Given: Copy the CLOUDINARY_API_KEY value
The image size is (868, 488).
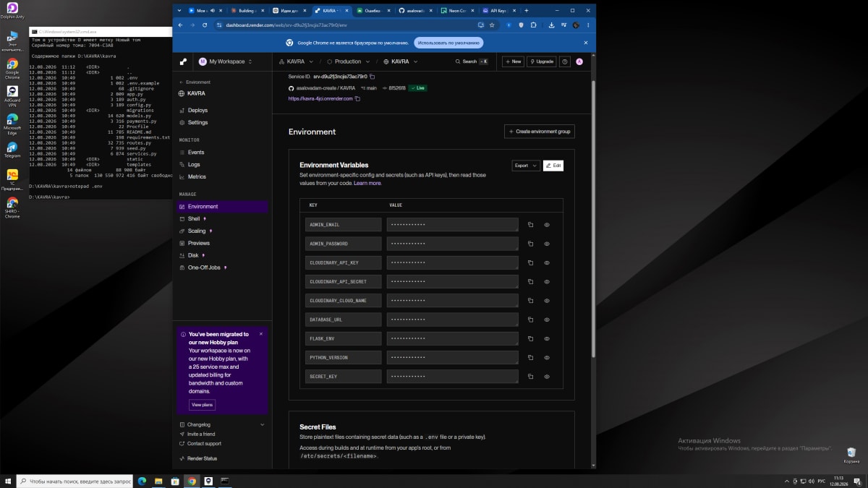Looking at the screenshot, I should [x=530, y=262].
